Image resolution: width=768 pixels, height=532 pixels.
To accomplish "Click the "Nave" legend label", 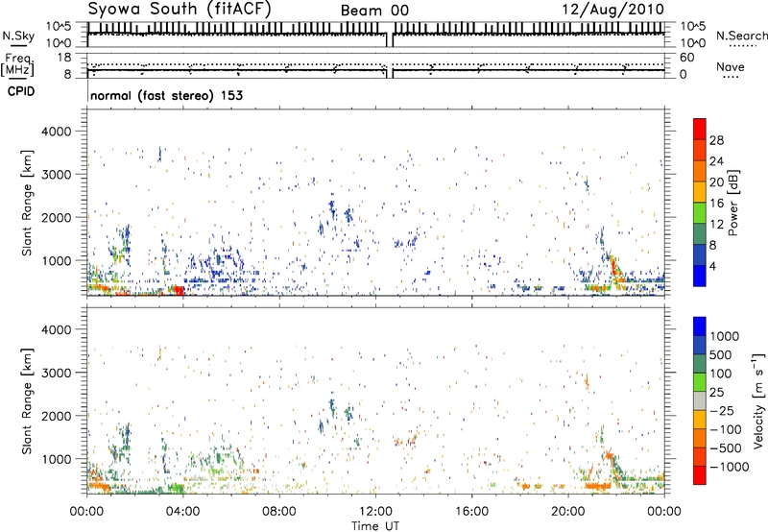I will [x=731, y=67].
